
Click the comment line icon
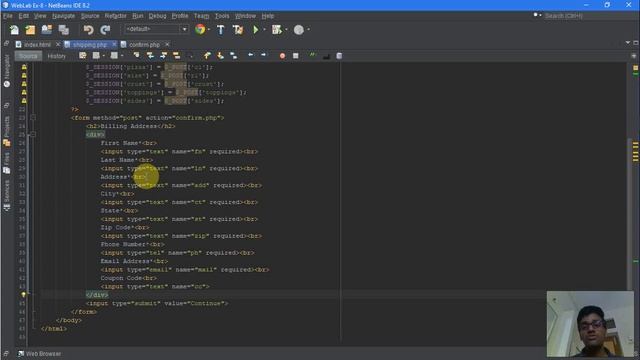(326, 56)
